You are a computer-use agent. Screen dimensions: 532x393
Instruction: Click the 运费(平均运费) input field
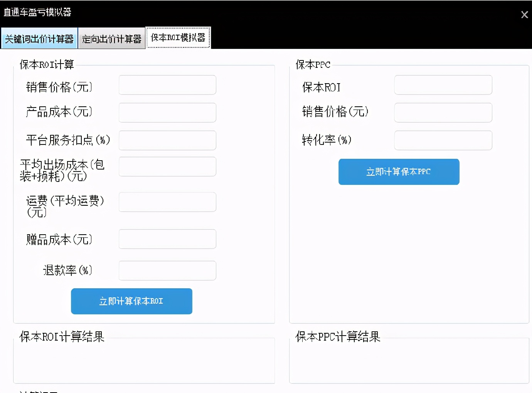click(x=167, y=202)
